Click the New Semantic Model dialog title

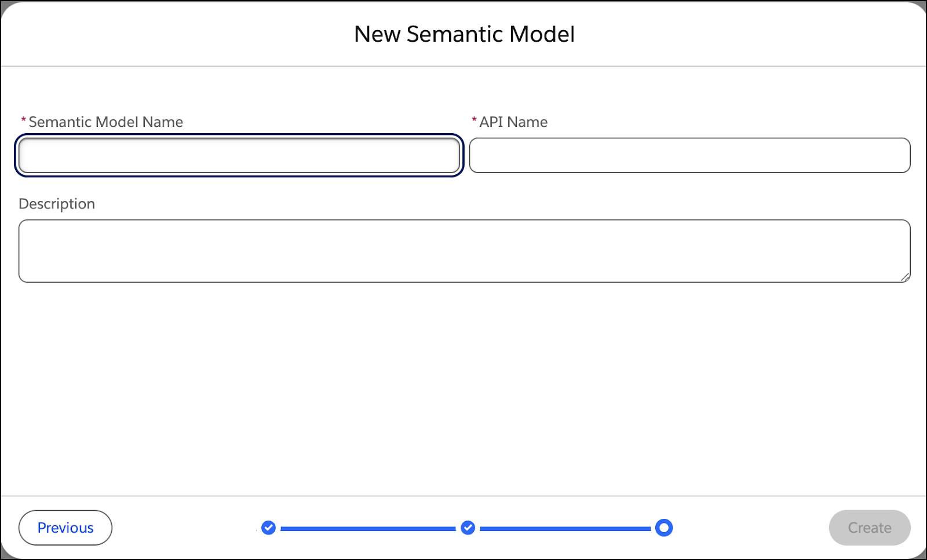pos(463,34)
